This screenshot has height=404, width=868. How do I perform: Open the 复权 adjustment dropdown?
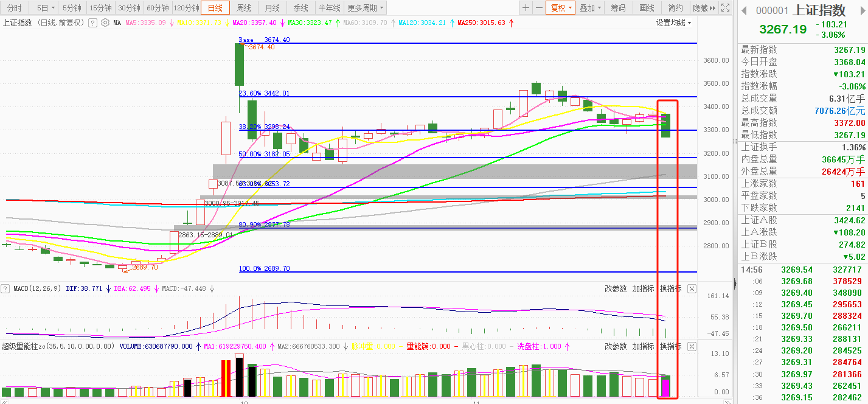[561, 8]
